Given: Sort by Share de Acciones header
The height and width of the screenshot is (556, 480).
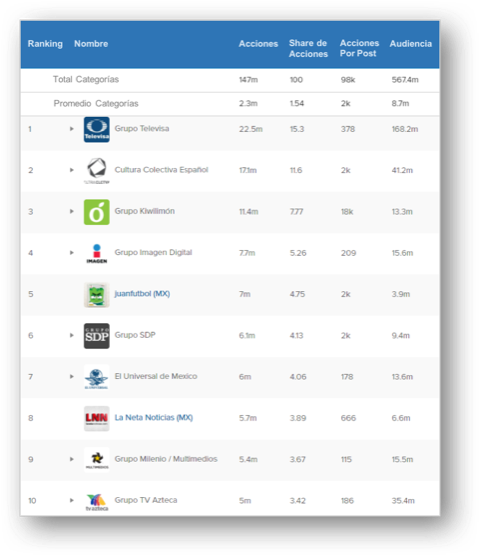Looking at the screenshot, I should coord(308,48).
